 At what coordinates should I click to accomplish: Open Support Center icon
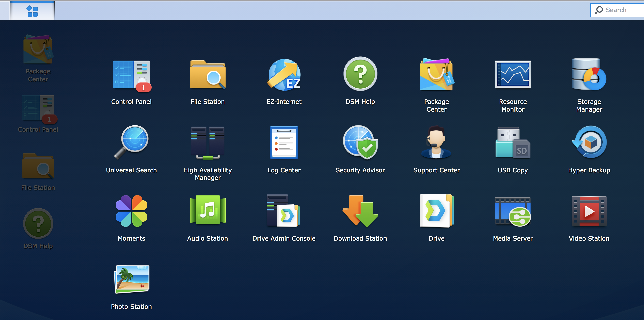(436, 143)
